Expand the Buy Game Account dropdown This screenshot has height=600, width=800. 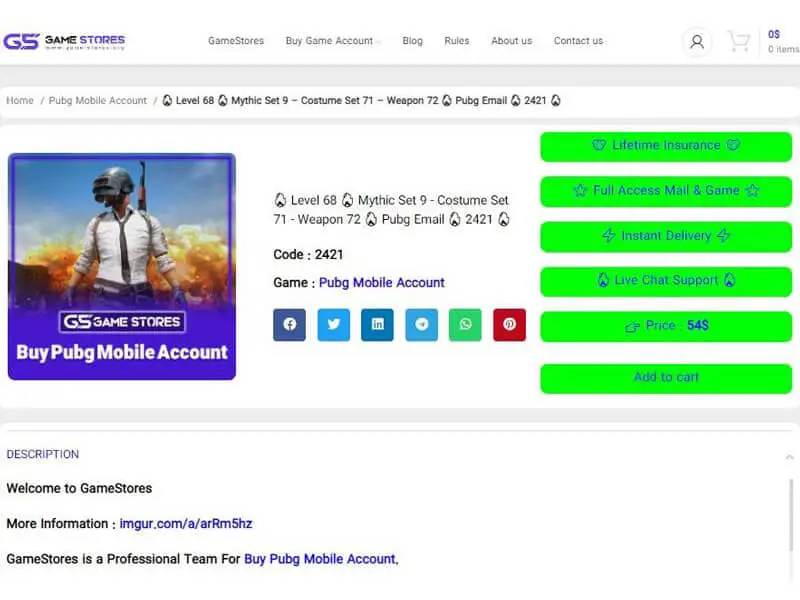331,41
